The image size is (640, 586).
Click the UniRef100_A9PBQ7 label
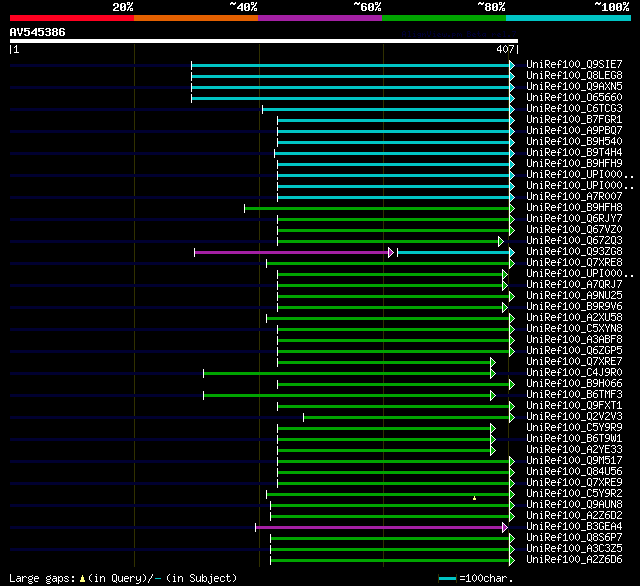(x=574, y=131)
